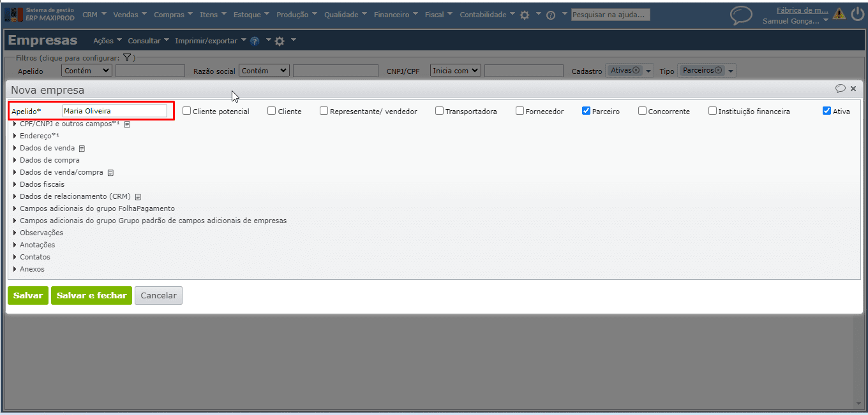This screenshot has width=868, height=415.
Task: Click note icon beside Dados de venda
Action: (x=82, y=149)
